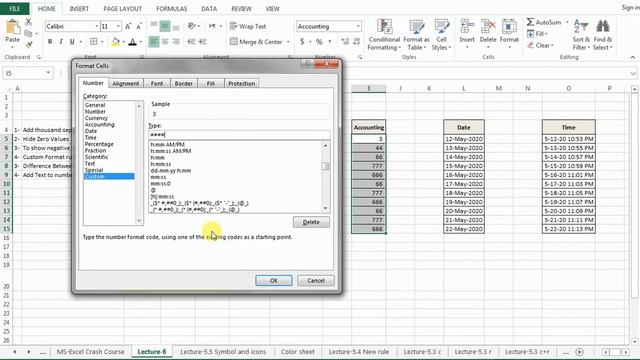
Task: Switch to the Protection tab in Format Cells
Action: (x=242, y=83)
